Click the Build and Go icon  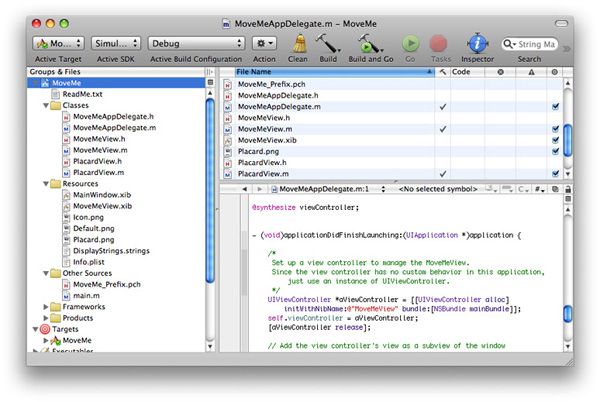tap(370, 43)
